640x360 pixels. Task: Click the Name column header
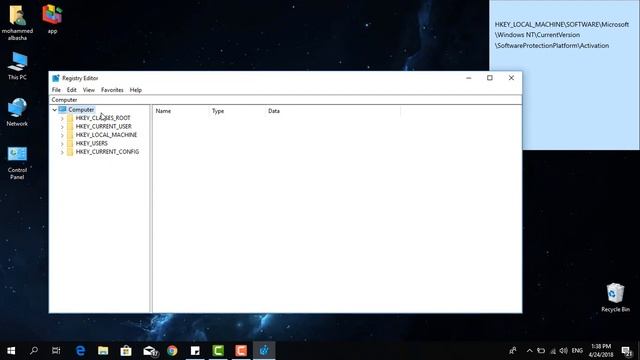[x=181, y=111]
